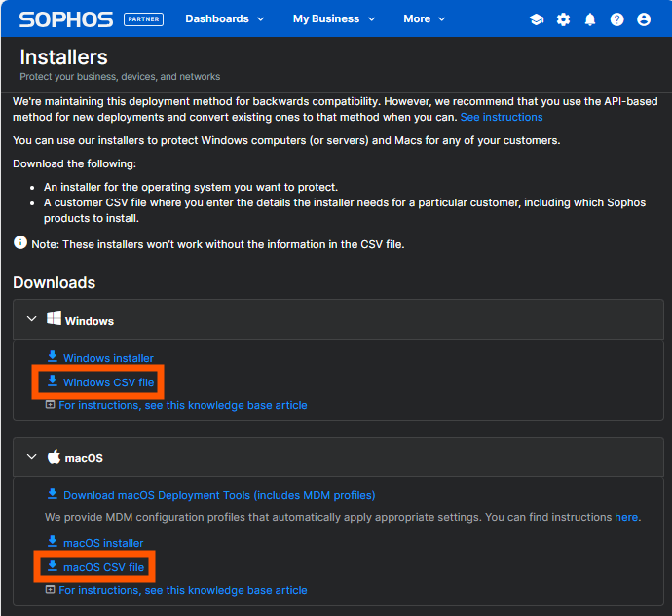Click the Note about CSV file text
Screen dimensions: 672x616
(x=218, y=244)
